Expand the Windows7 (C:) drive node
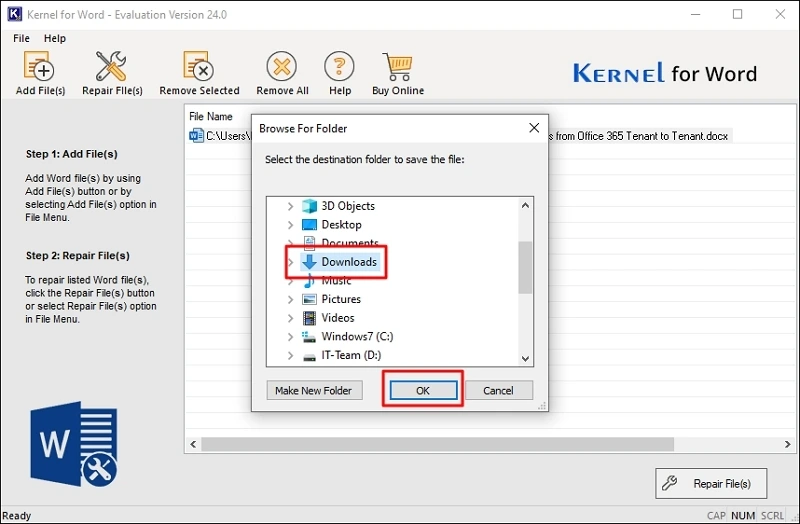This screenshot has width=800, height=524. click(x=290, y=337)
